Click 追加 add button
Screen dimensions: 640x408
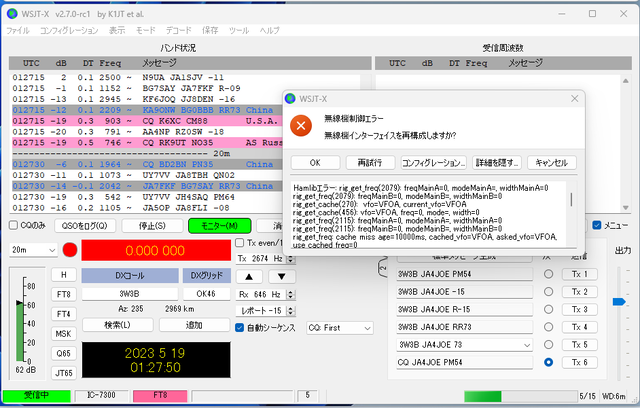click(194, 325)
